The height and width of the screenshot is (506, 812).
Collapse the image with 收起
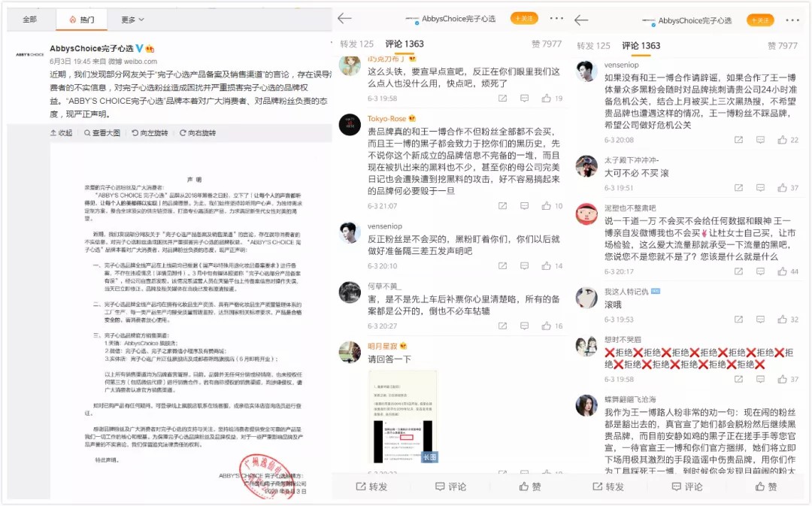[x=61, y=133]
